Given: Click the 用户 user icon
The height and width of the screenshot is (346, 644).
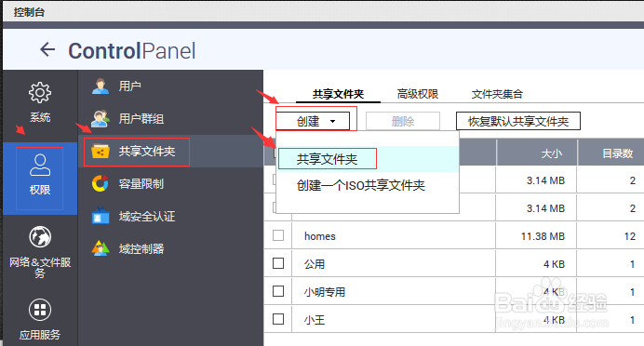Looking at the screenshot, I should [101, 86].
